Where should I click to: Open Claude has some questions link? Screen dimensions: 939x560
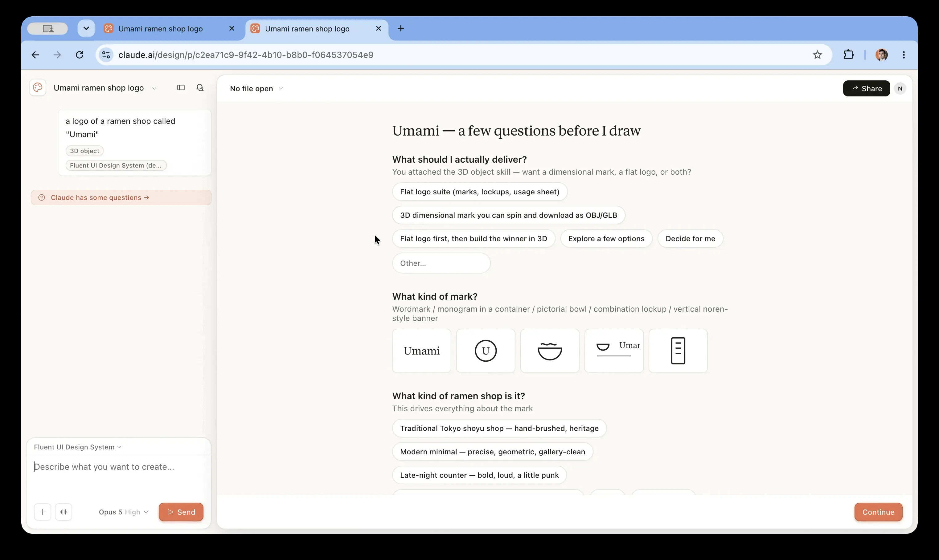click(121, 198)
